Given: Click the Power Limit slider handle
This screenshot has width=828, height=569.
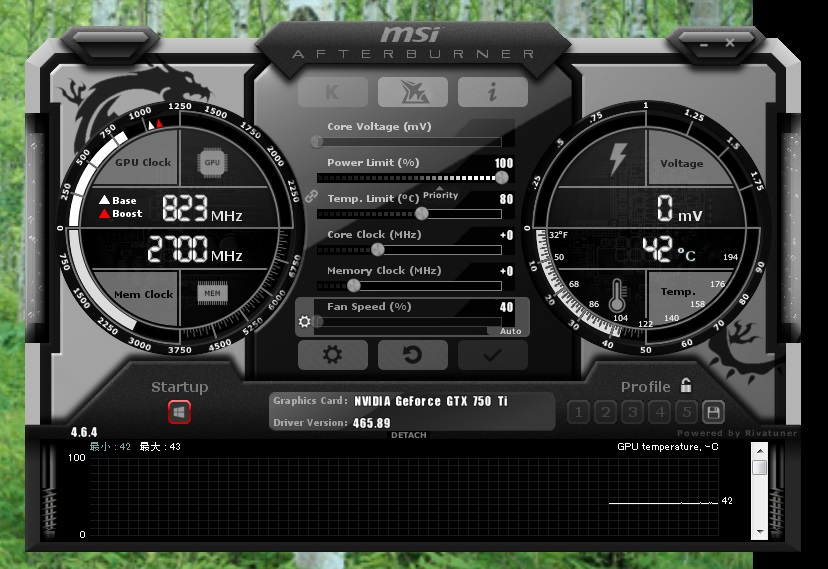Looking at the screenshot, I should point(502,177).
